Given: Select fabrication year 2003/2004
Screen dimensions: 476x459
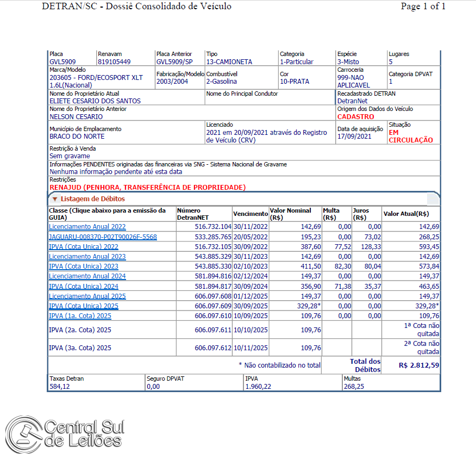Looking at the screenshot, I should point(172,82).
